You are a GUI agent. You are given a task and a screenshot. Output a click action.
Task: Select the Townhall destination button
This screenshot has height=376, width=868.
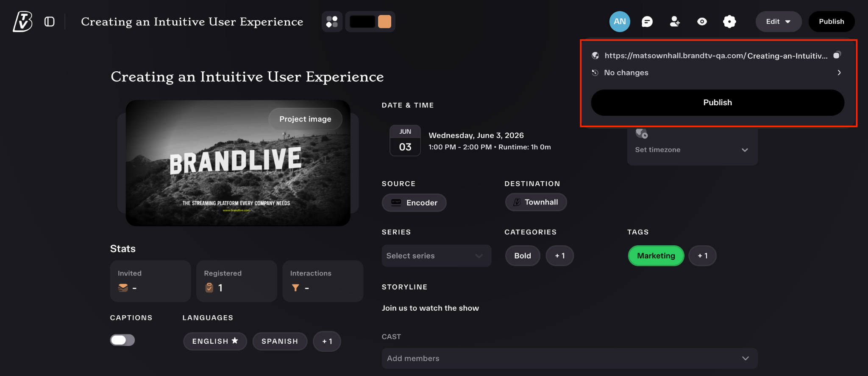click(536, 202)
